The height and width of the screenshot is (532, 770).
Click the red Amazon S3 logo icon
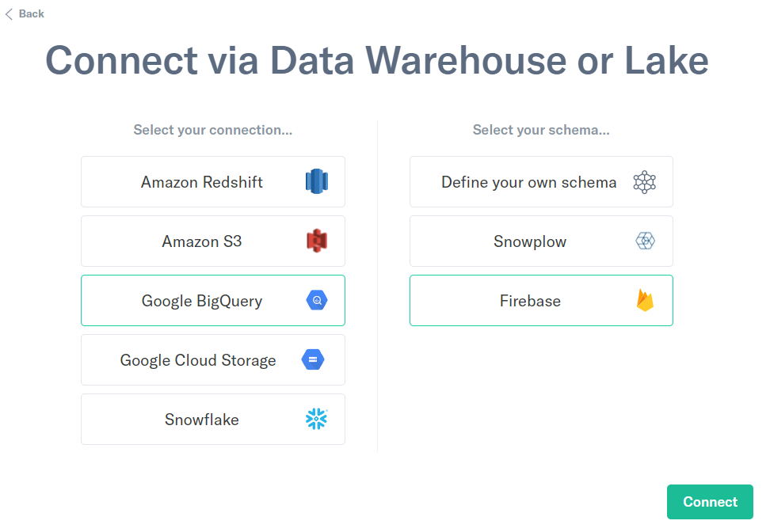316,241
